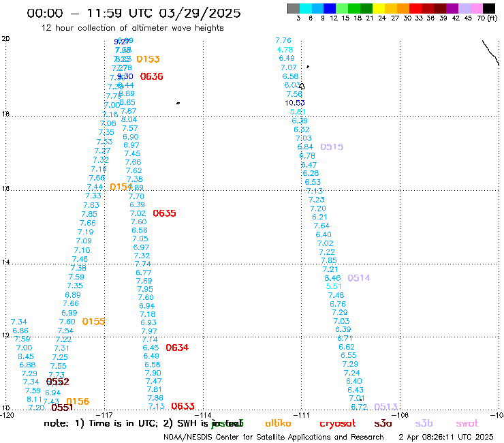The width and height of the screenshot is (504, 443).
Task: Click the '2 Apr 08:26:11 UTC 2025' timestamp
Action: click(x=446, y=438)
